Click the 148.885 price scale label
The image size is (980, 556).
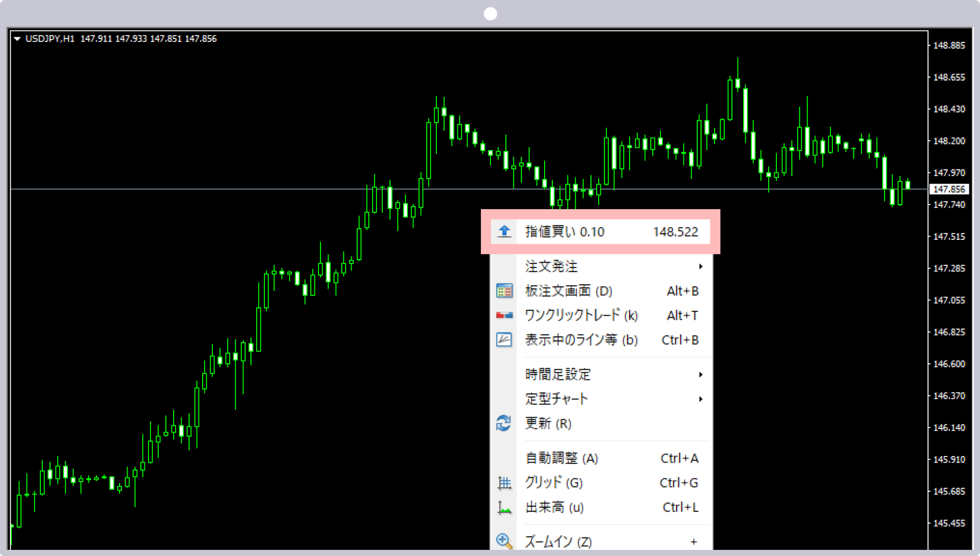pyautogui.click(x=949, y=45)
